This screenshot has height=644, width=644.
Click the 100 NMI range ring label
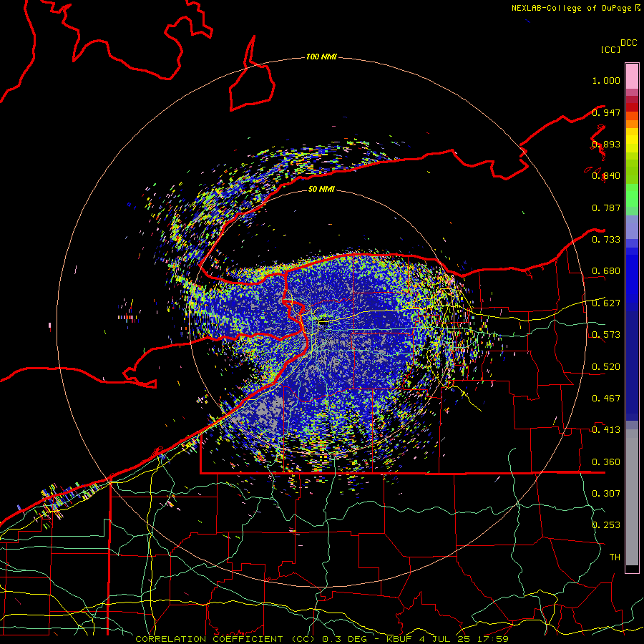321,57
